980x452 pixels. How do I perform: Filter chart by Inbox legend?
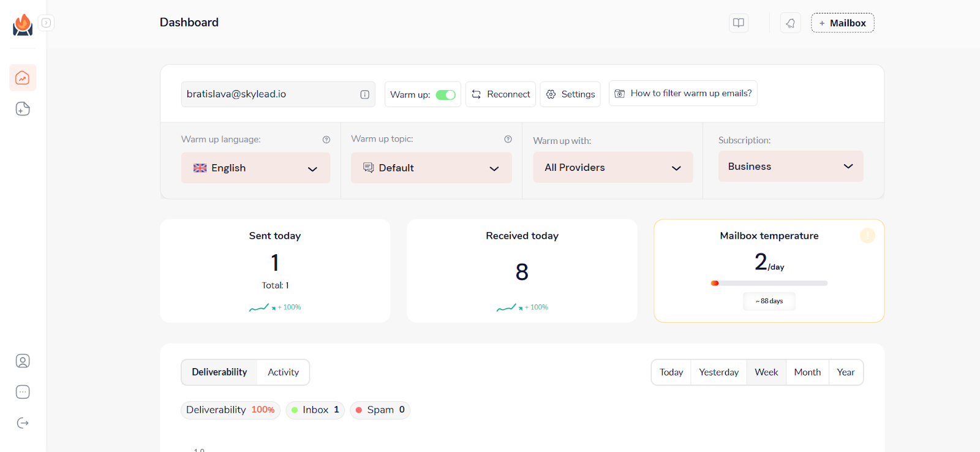[x=315, y=410]
